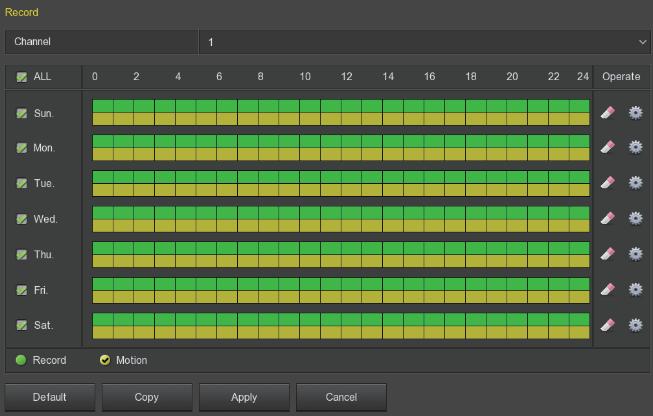
Task: Click Wednesday's green record cell at hour 23
Action: (x=579, y=213)
